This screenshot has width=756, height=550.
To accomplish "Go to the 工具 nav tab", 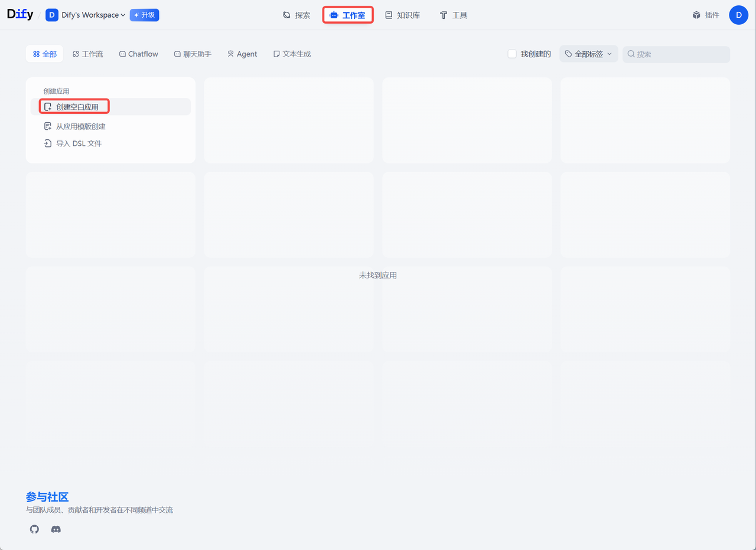I will tap(453, 15).
